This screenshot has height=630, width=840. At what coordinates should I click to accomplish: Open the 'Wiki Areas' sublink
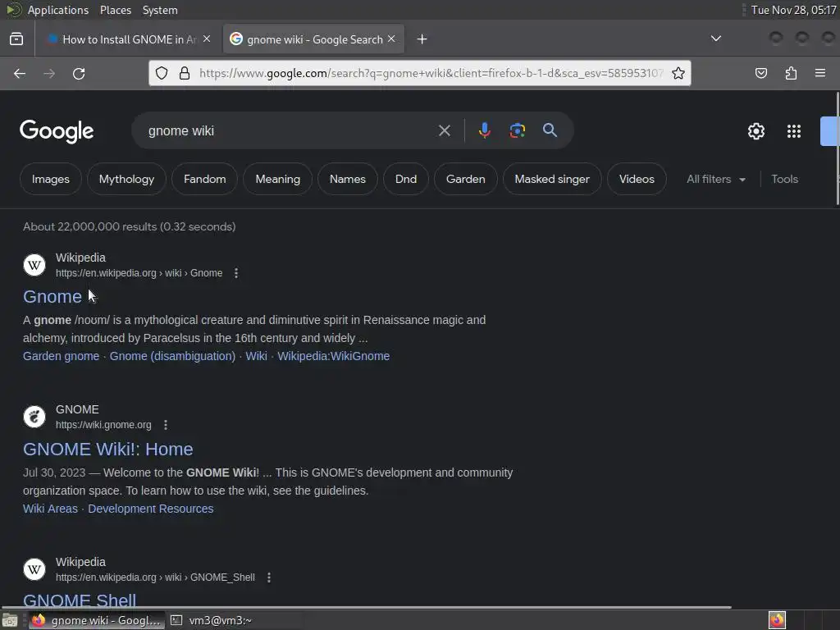[50, 509]
